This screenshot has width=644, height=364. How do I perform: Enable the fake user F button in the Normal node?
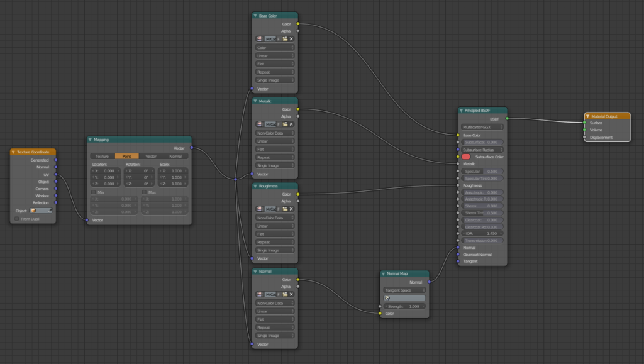tap(279, 294)
